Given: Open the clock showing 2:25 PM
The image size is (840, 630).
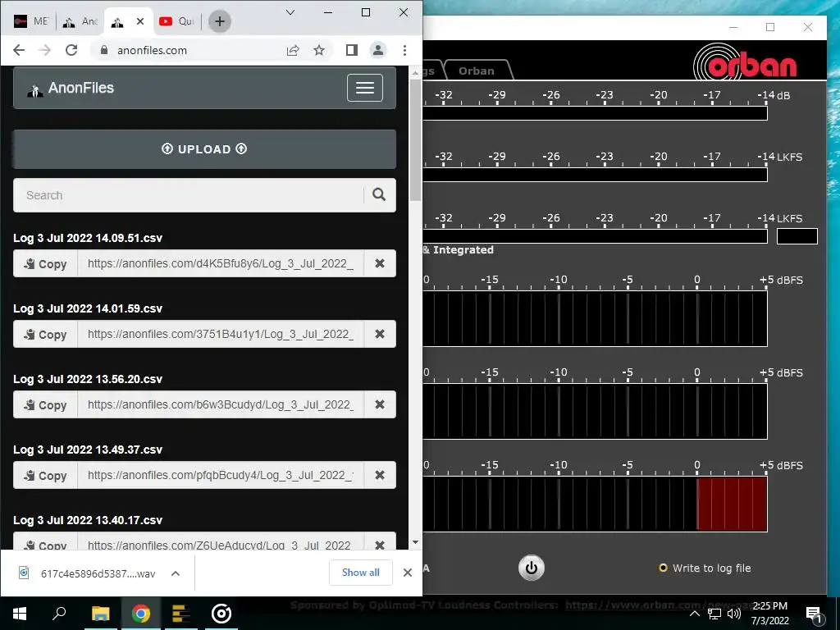Looking at the screenshot, I should pos(769,614).
